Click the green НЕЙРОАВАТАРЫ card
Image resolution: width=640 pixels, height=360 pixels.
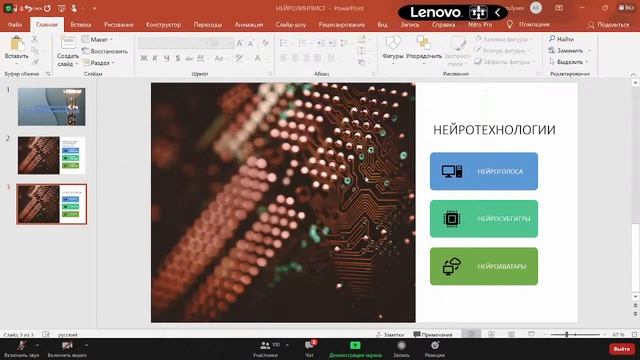coord(484,266)
